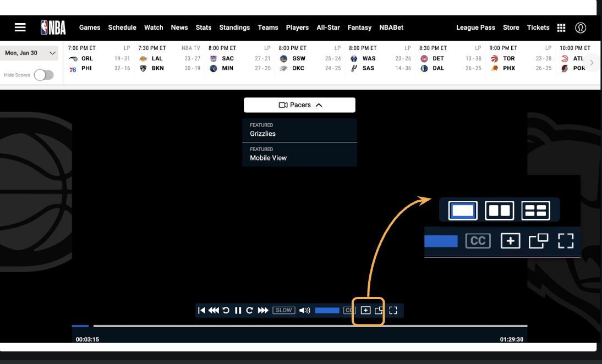Screen dimensions: 602x364
Task: Select the Grizzlies featured feed
Action: pos(299,130)
